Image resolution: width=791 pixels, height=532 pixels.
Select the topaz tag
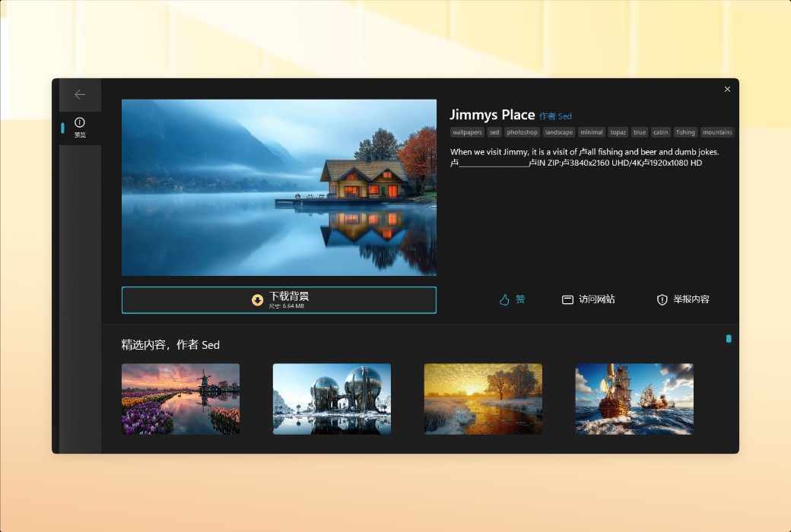[618, 131]
